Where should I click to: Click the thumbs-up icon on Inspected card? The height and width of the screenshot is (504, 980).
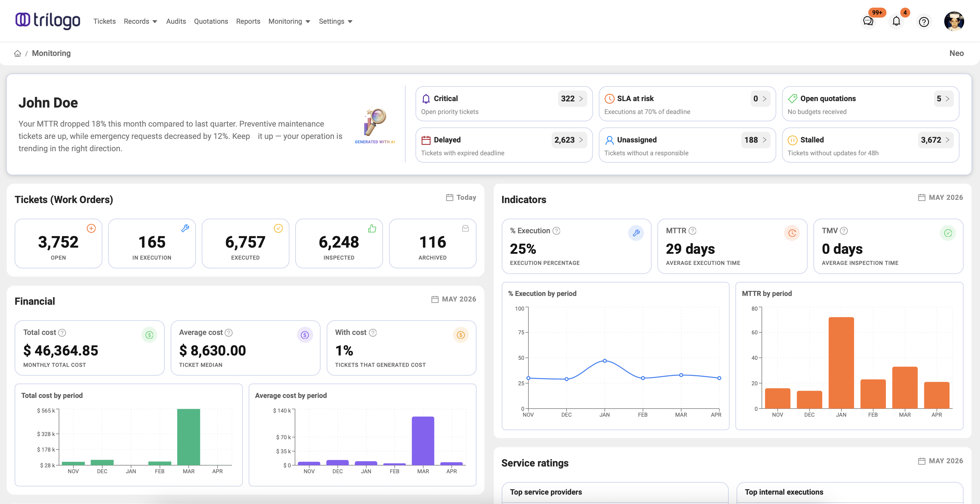372,228
